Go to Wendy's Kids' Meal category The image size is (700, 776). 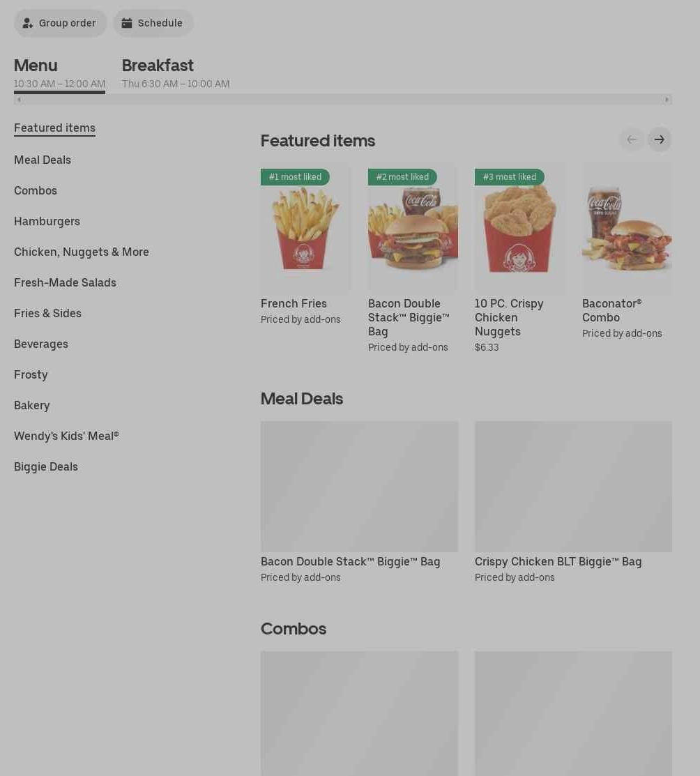[x=66, y=436]
